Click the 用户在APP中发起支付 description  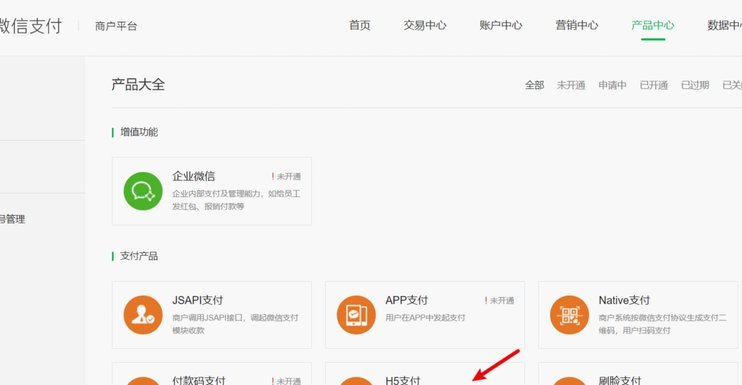pos(425,317)
